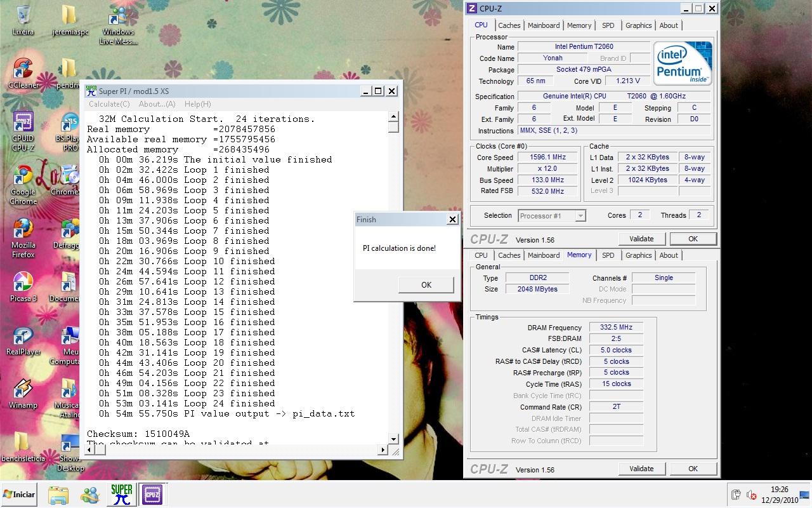Switch to SPD tab in upper CPU-Z
This screenshot has height=508, width=812.
tap(608, 25)
